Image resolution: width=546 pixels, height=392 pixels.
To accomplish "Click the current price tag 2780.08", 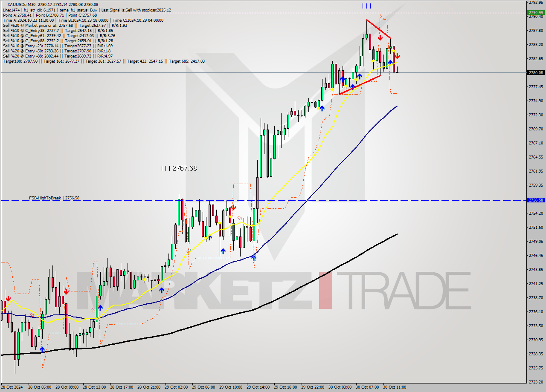I will (x=536, y=73).
